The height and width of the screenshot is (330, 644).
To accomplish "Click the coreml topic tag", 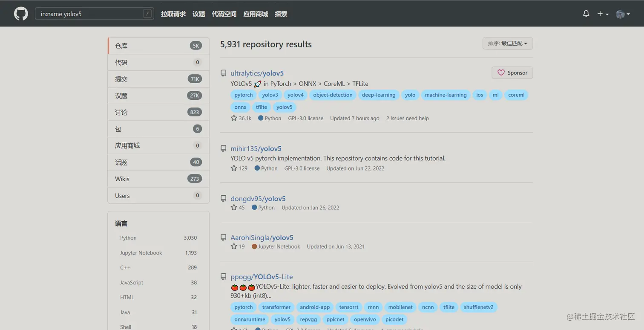I will coord(516,95).
